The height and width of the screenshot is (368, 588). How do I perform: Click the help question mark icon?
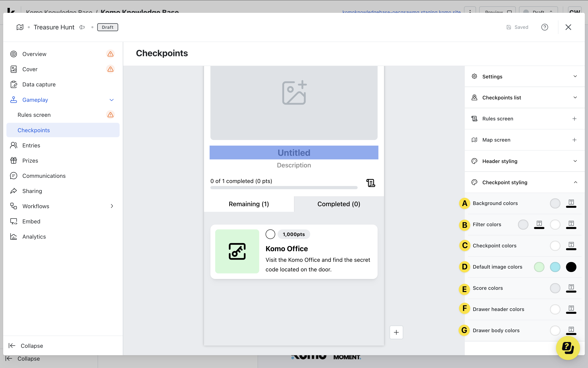pyautogui.click(x=544, y=27)
